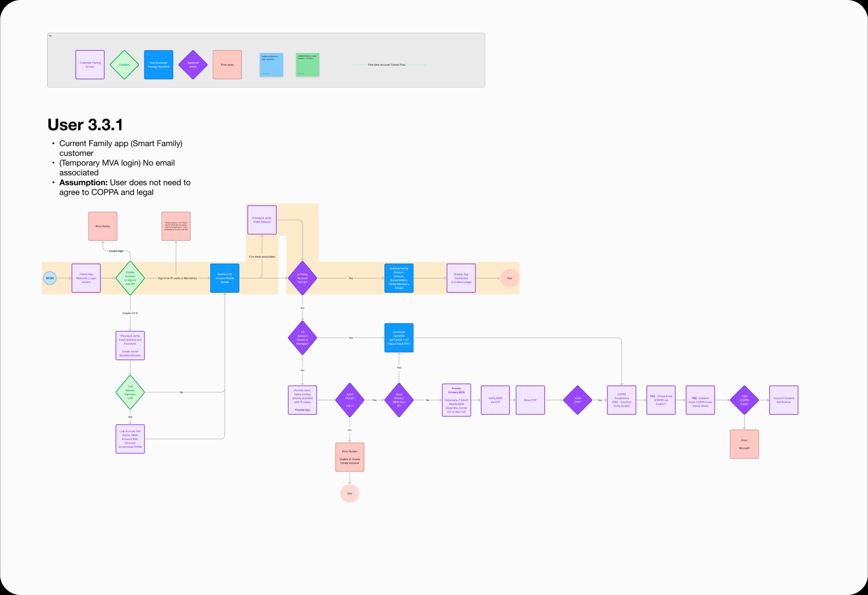Image resolution: width=868 pixels, height=595 pixels.
Task: Select the BEGIN start node
Action: (50, 278)
